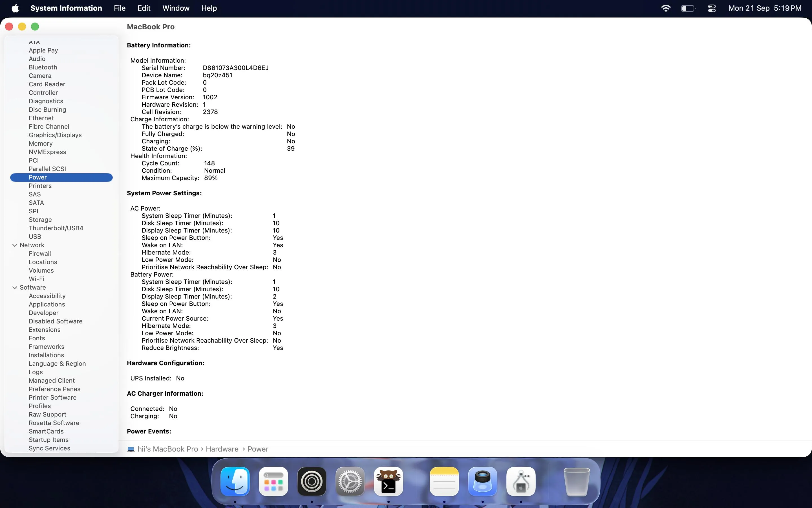Select Sync Services in sidebar
The height and width of the screenshot is (508, 812).
pos(49,448)
